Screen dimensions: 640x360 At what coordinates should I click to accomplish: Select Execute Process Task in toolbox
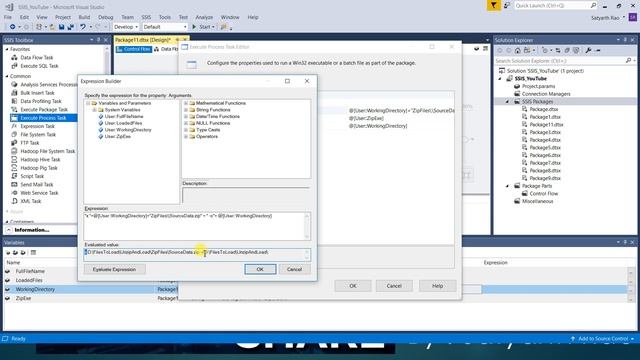pos(43,118)
